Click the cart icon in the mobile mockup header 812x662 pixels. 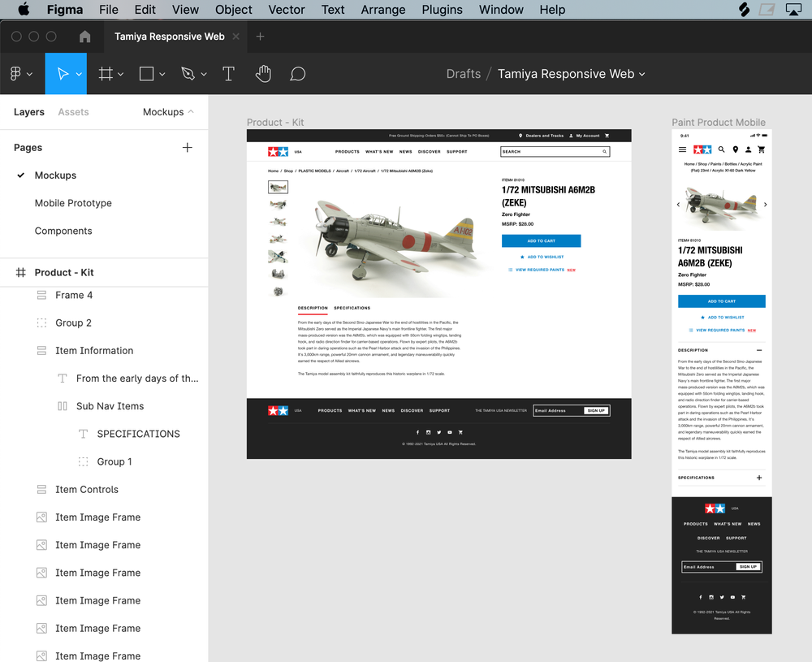(761, 149)
